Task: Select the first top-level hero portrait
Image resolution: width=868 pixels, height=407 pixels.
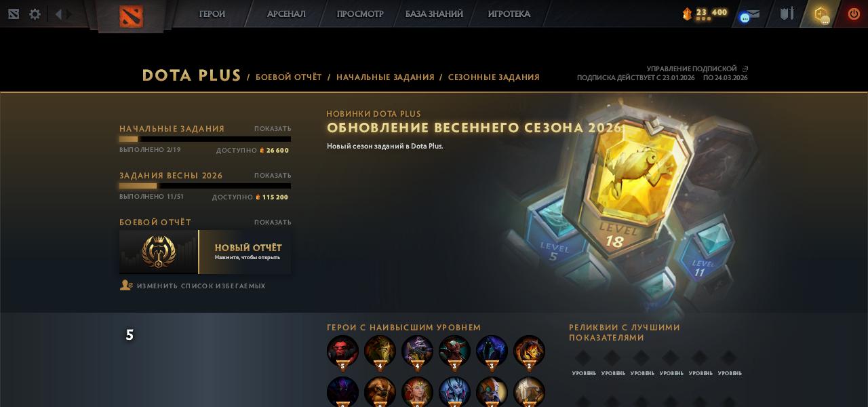Action: point(342,351)
